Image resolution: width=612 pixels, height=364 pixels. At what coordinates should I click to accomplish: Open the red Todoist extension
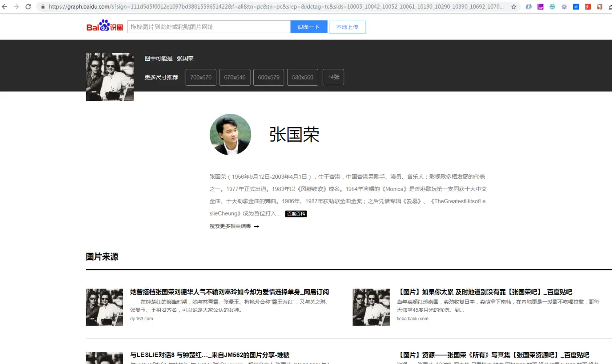[x=588, y=7]
